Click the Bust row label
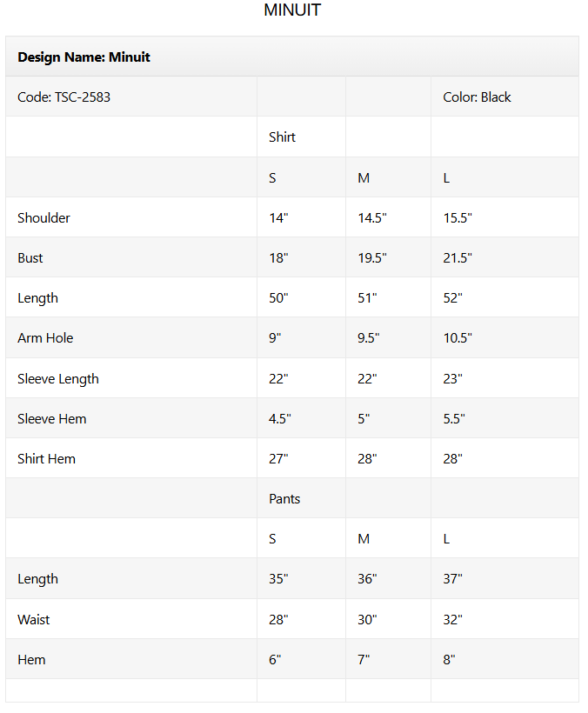Image resolution: width=588 pixels, height=713 pixels. 30,258
